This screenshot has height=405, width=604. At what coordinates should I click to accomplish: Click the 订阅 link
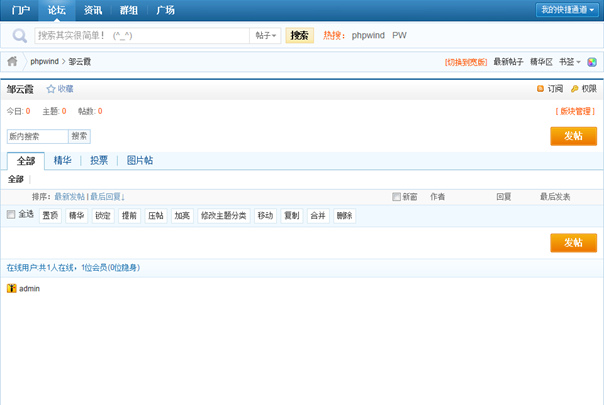[555, 89]
